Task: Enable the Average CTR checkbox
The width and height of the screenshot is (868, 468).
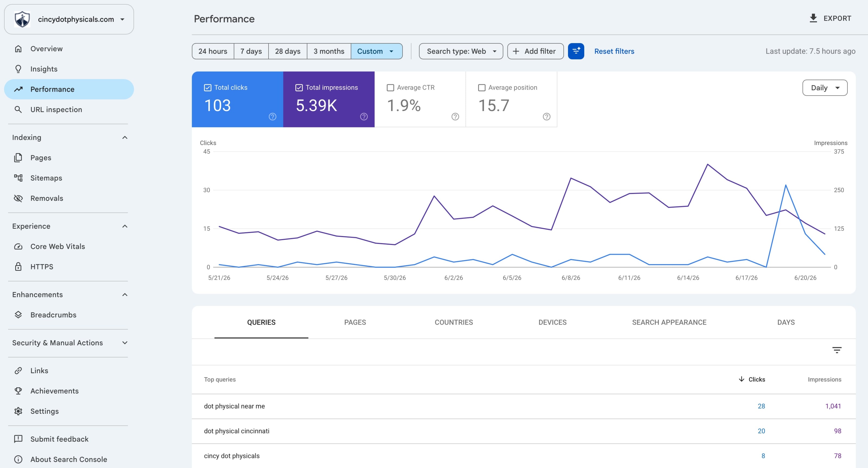Action: point(390,88)
